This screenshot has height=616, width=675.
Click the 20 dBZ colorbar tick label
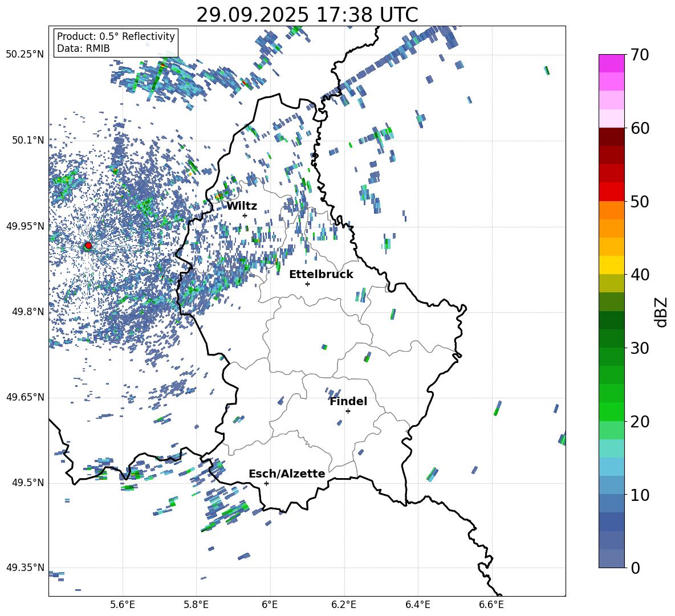pyautogui.click(x=640, y=421)
